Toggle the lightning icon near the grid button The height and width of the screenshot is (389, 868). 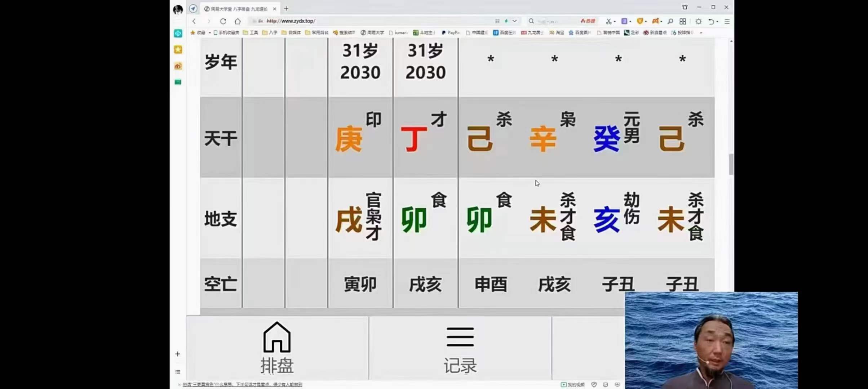tap(506, 21)
